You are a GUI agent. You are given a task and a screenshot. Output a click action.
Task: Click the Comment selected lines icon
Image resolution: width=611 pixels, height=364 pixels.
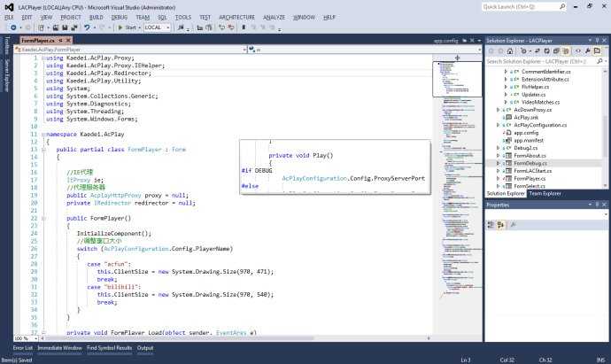tap(221, 27)
